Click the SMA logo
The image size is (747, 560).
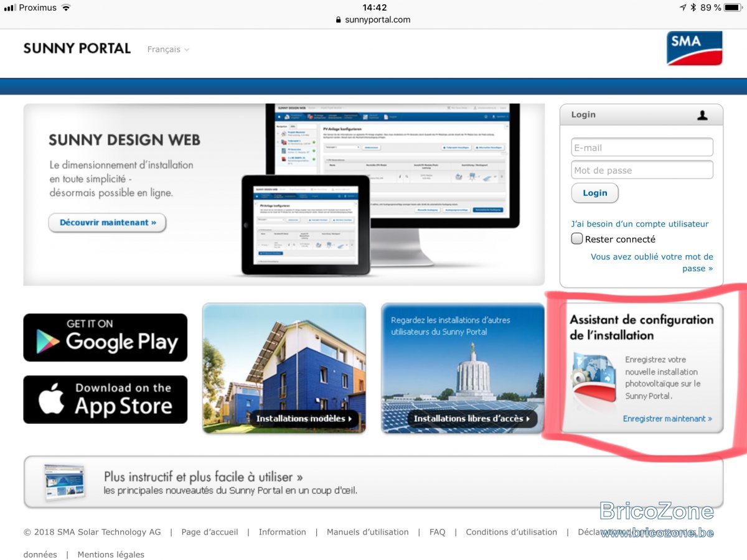[x=694, y=49]
